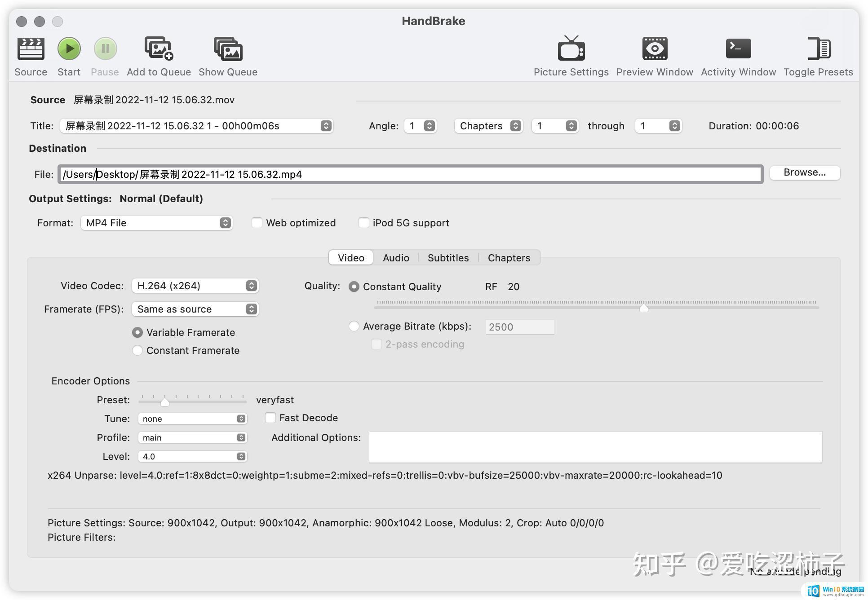Switch to the Video tab
Screen dimensions: 868x600
(351, 258)
